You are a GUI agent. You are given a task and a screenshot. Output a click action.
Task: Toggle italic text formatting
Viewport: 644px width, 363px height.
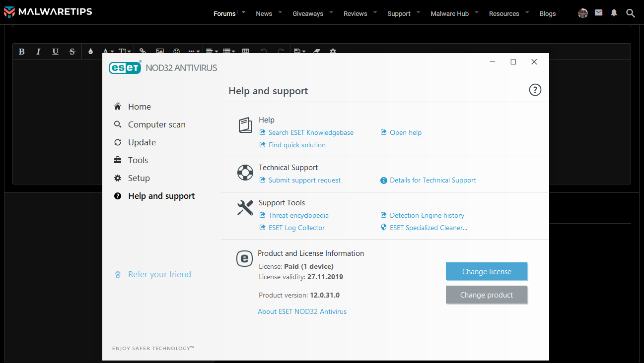pyautogui.click(x=38, y=52)
